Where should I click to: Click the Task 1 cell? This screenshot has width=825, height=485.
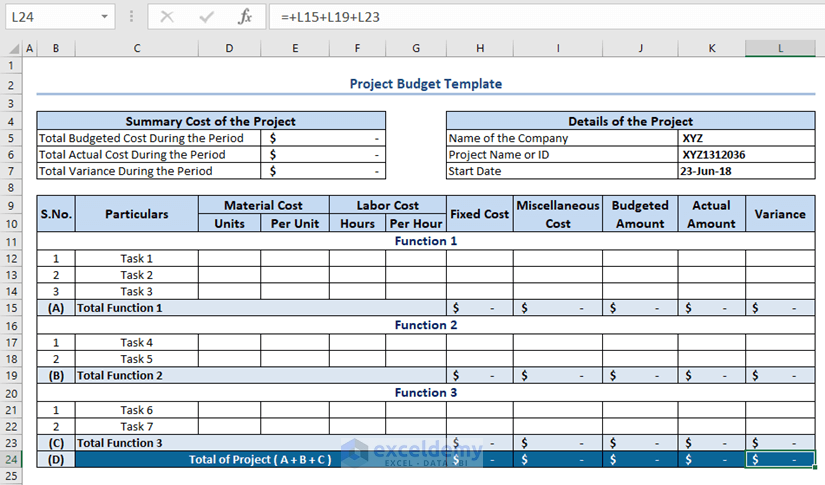click(x=137, y=258)
